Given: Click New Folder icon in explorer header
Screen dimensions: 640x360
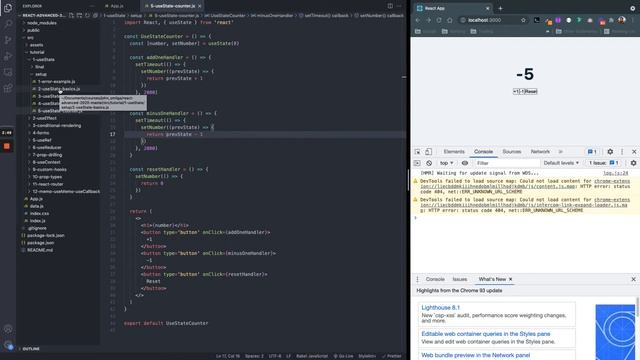Looking at the screenshot, I should point(79,16).
